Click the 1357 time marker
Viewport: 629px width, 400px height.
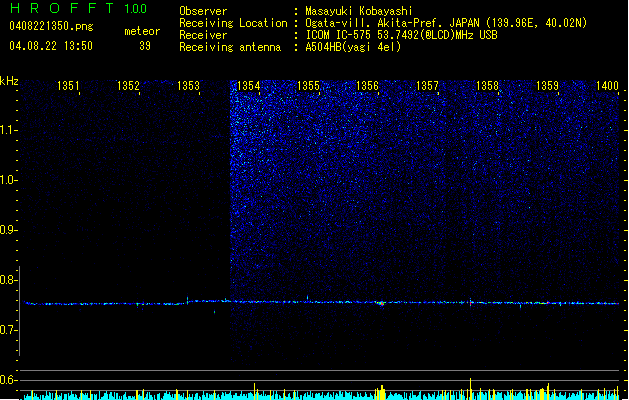[x=427, y=85]
